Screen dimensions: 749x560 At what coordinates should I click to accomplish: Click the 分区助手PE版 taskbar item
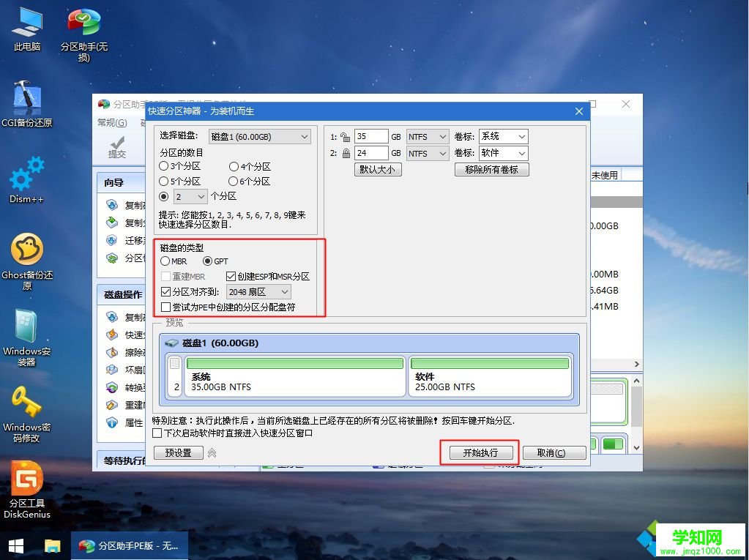pos(130,545)
